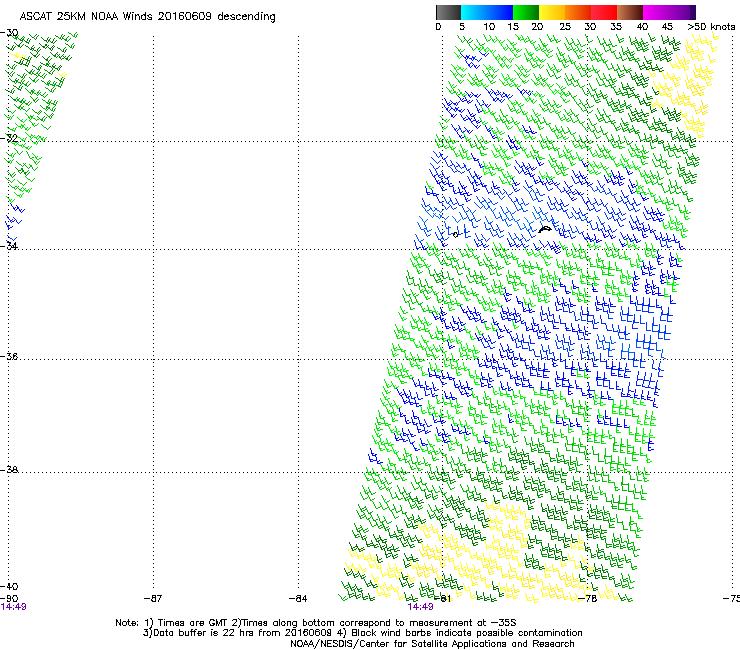Screen dimensions: 740x650
Task: Click the '20' label under the color bar
Action: click(x=537, y=27)
